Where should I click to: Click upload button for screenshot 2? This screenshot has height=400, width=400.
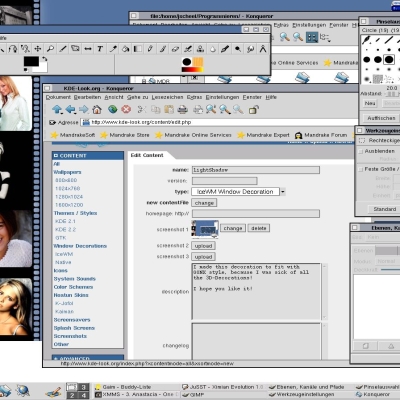click(203, 246)
